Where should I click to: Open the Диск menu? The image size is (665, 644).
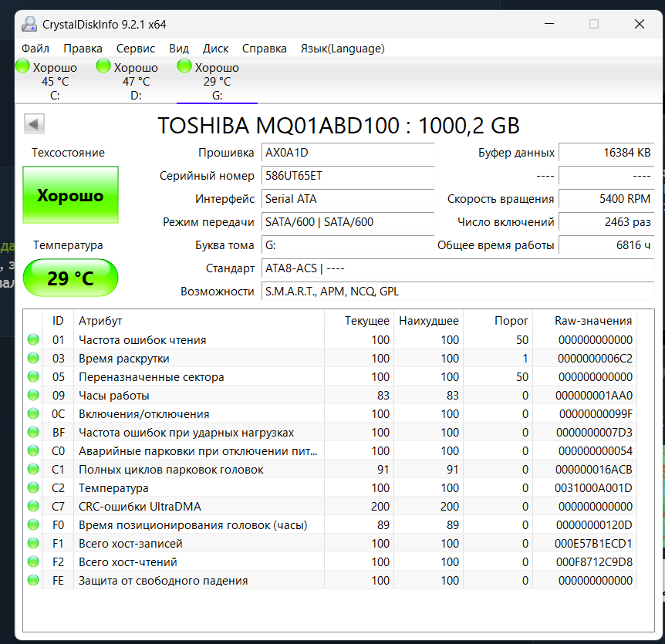click(215, 49)
